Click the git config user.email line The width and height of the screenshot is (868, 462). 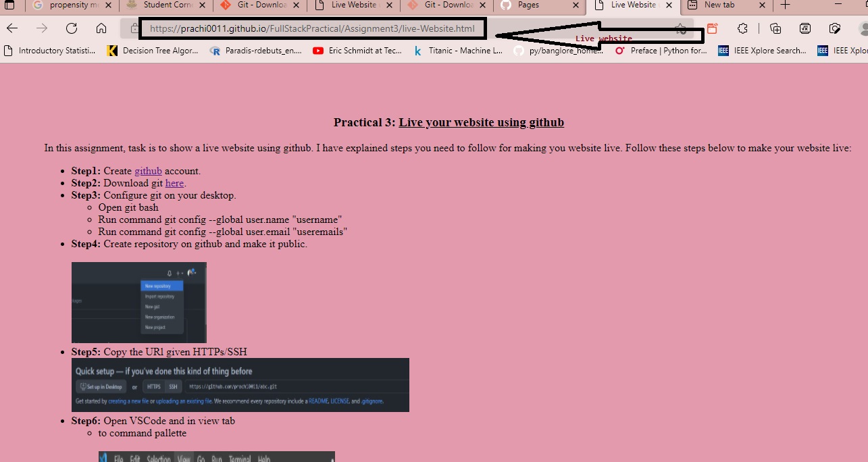223,232
